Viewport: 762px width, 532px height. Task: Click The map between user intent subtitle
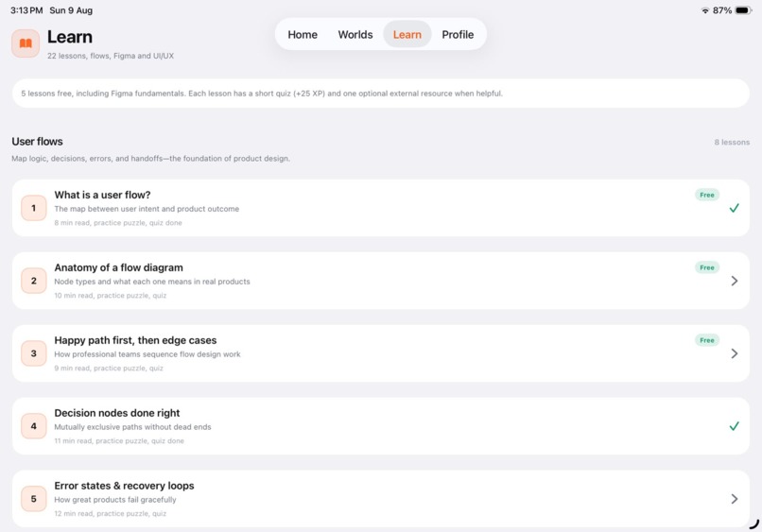click(x=147, y=209)
